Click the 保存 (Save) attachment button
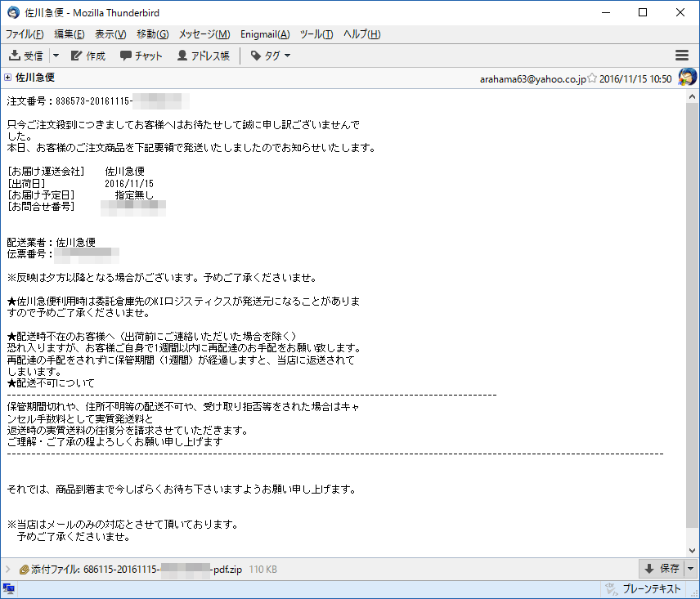700x599 pixels. pos(662,569)
